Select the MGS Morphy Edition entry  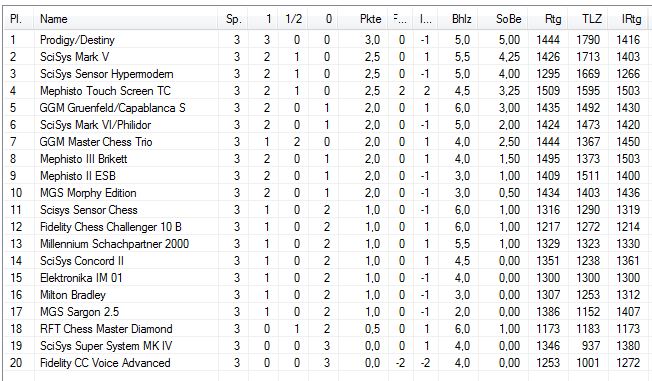[326, 193]
